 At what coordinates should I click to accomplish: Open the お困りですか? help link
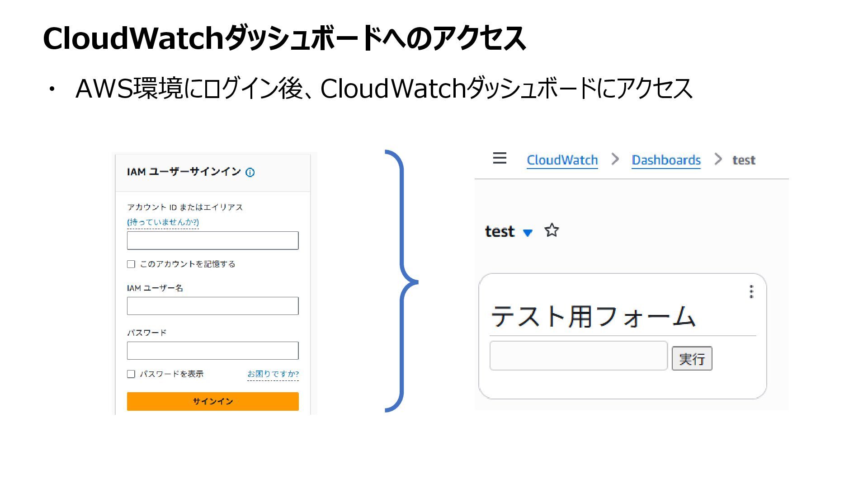(x=273, y=374)
